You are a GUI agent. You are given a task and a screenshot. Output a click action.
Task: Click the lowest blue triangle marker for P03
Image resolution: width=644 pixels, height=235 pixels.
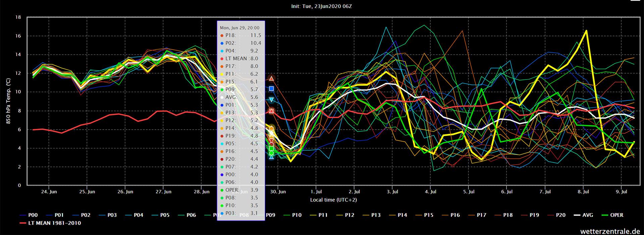[x=271, y=157]
